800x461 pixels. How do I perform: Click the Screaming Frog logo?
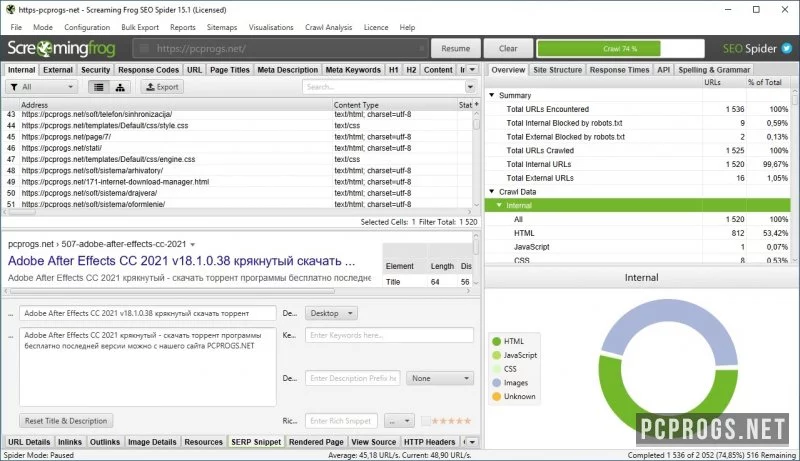[x=61, y=48]
